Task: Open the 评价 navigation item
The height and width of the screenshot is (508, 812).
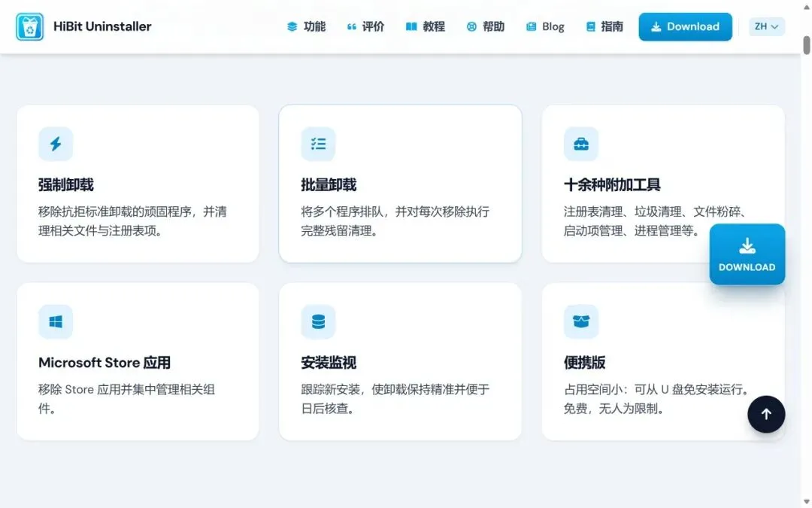Action: 365,26
